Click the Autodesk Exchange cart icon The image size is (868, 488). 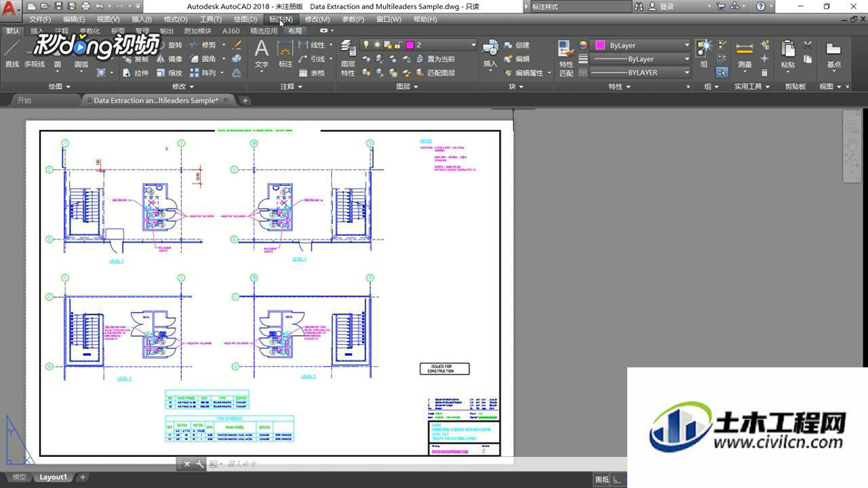coord(720,6)
